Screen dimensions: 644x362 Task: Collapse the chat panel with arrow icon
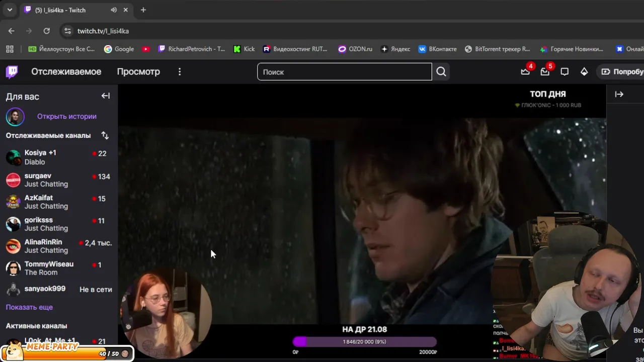[x=619, y=94]
